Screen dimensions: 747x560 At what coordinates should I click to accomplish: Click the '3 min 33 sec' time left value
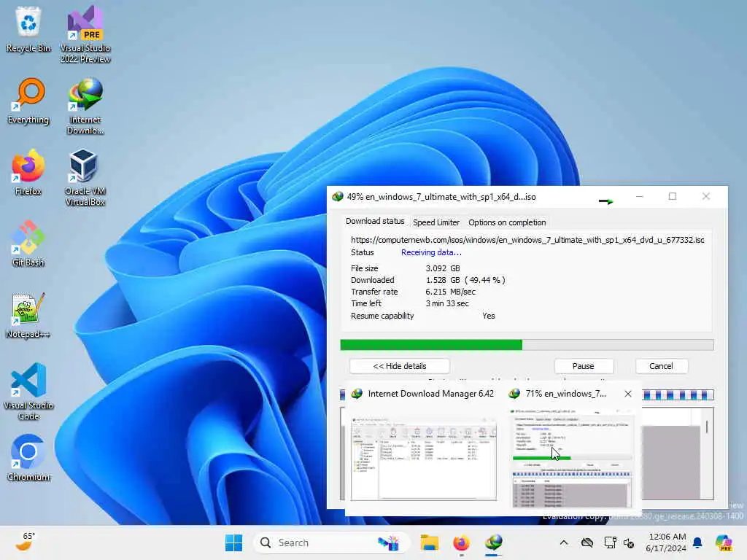point(447,303)
